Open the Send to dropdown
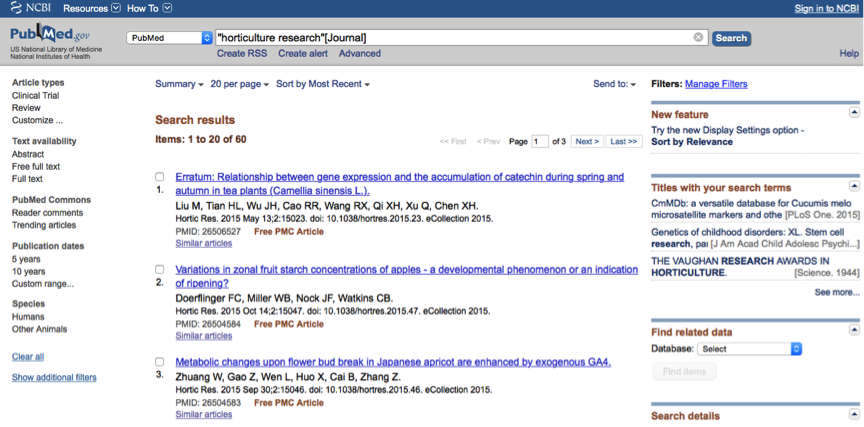The width and height of the screenshot is (864, 427). point(614,84)
